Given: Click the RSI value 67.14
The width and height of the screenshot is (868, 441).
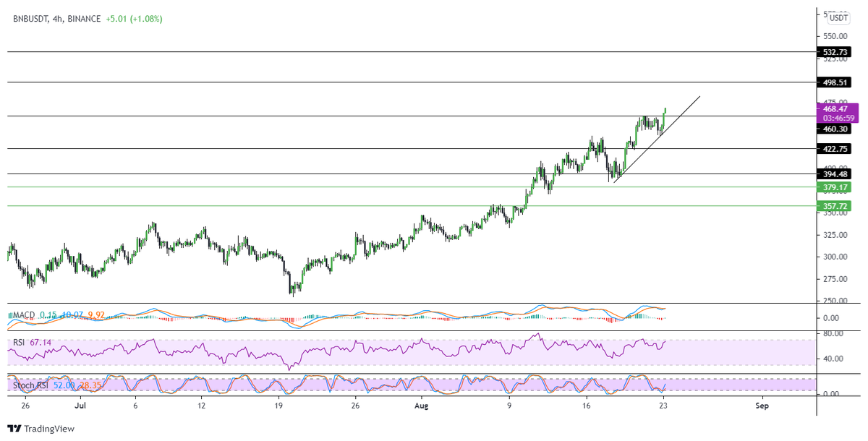Looking at the screenshot, I should [41, 341].
